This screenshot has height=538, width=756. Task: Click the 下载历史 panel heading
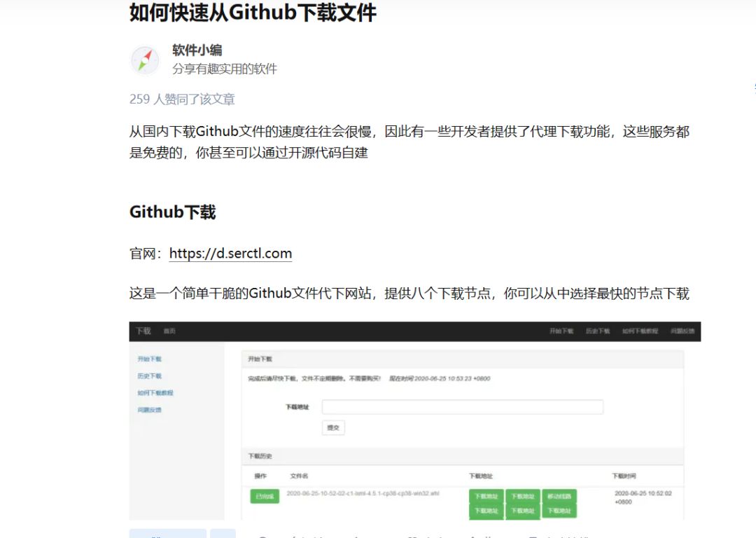pos(260,456)
